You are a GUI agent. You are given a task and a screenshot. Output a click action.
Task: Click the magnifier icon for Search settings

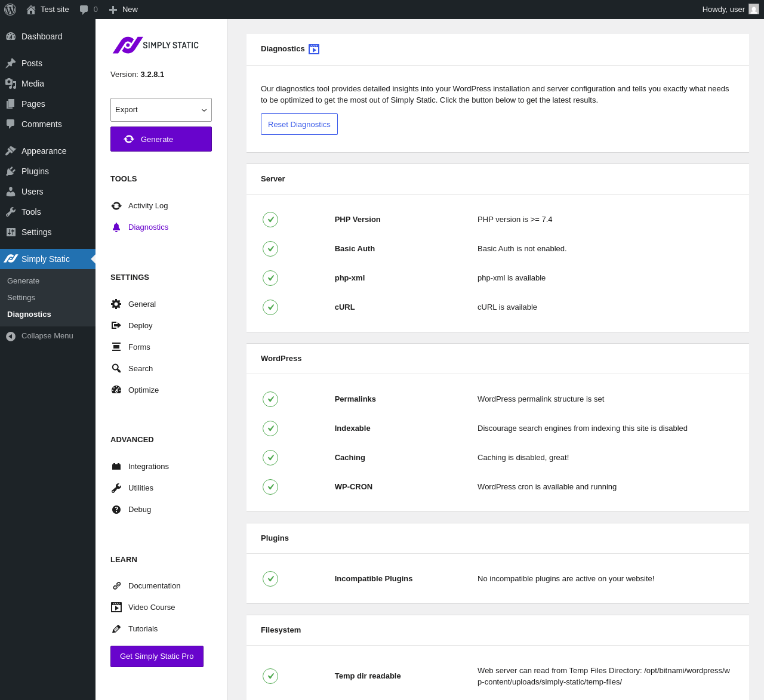point(116,369)
